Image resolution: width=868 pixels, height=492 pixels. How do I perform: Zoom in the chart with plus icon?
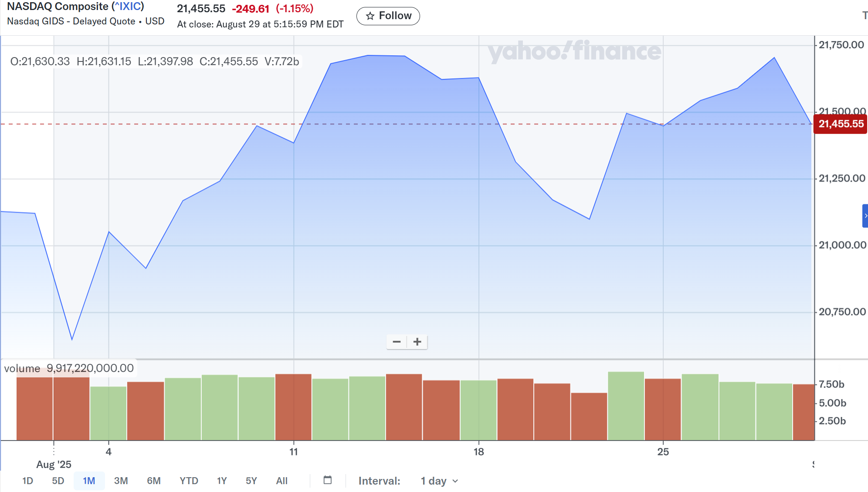coord(417,342)
